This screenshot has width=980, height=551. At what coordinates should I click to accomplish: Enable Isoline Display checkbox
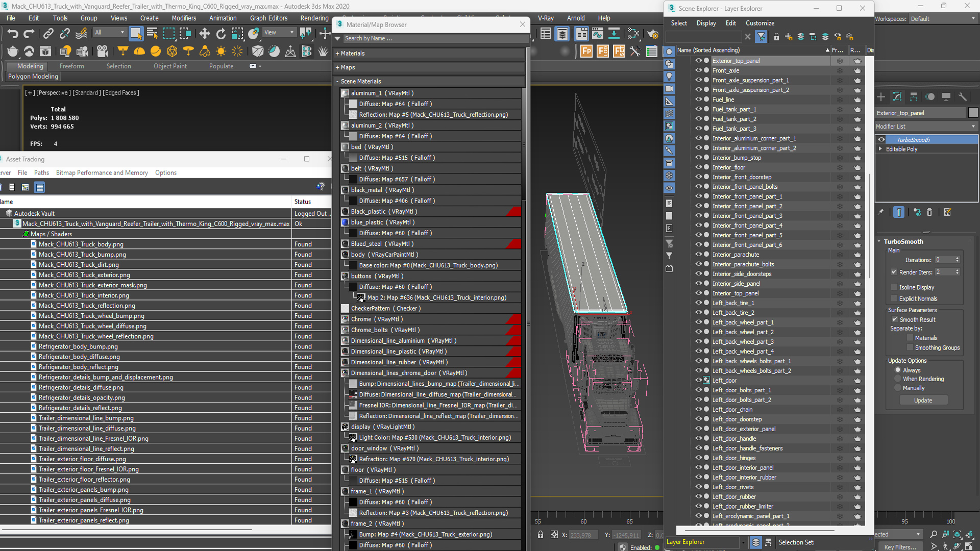click(894, 287)
